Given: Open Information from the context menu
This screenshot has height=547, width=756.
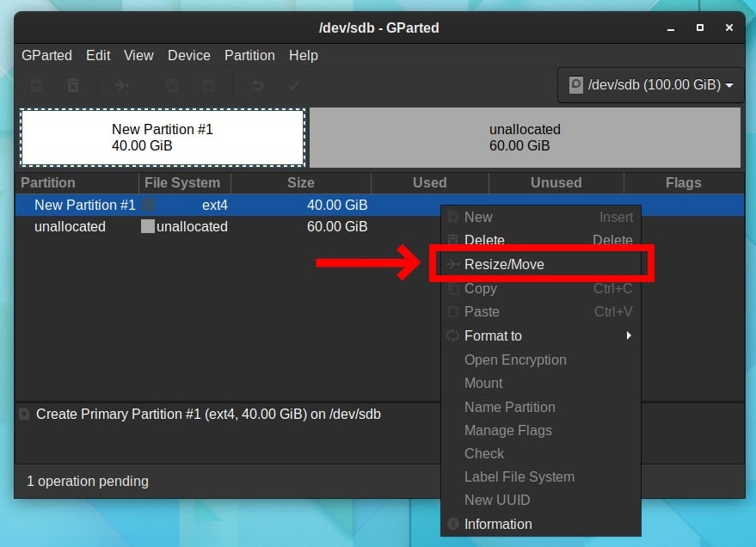Looking at the screenshot, I should coord(541,524).
